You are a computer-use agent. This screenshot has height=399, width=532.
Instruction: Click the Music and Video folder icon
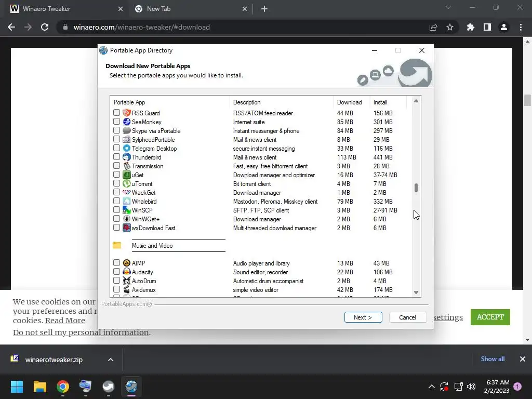[x=117, y=245]
